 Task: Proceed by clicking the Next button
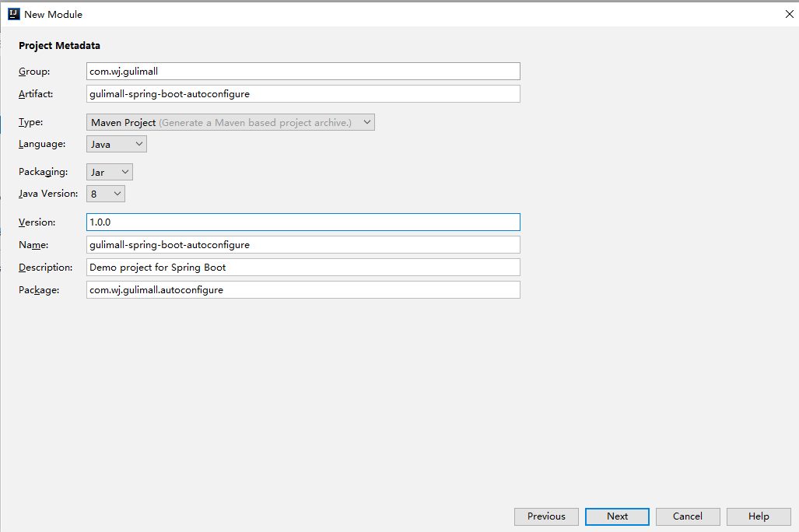coord(618,516)
